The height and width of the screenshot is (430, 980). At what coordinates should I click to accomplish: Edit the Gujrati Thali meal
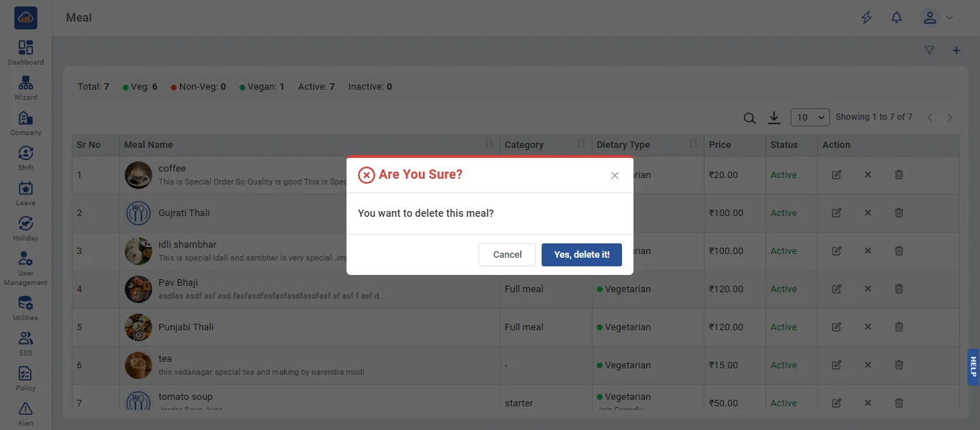[837, 213]
